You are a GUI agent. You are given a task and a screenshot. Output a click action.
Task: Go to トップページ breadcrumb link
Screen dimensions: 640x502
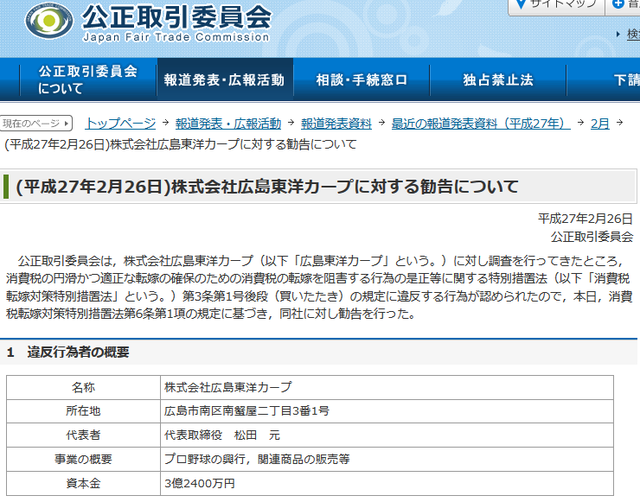point(120,123)
